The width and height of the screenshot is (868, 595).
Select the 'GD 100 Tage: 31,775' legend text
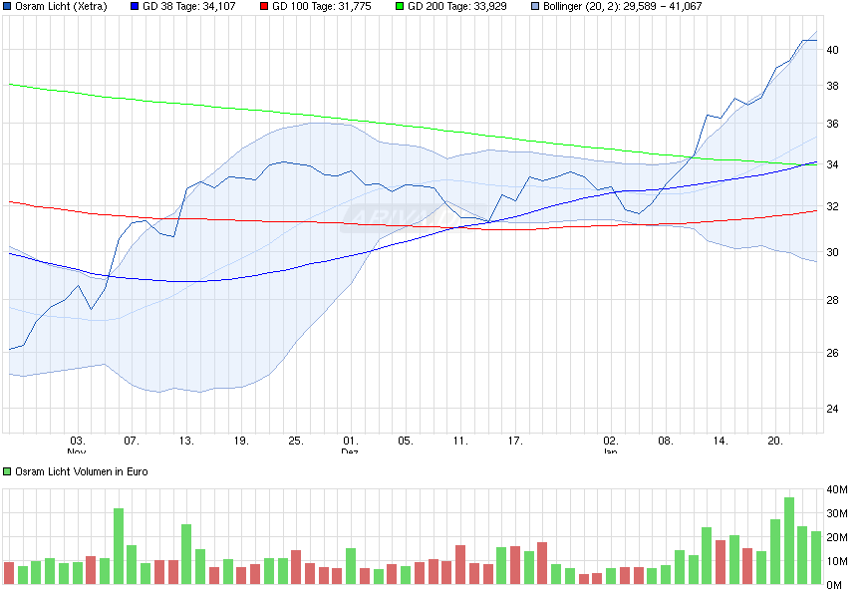click(322, 7)
